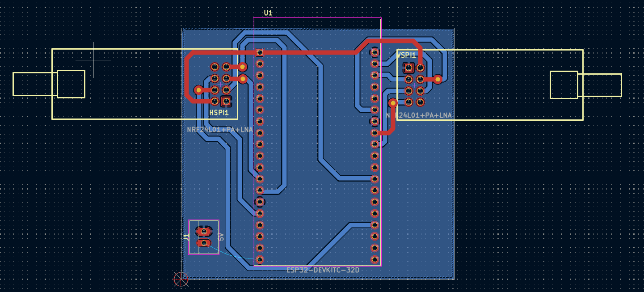Select the square pin 1 pad of HSPI1

tap(226, 101)
